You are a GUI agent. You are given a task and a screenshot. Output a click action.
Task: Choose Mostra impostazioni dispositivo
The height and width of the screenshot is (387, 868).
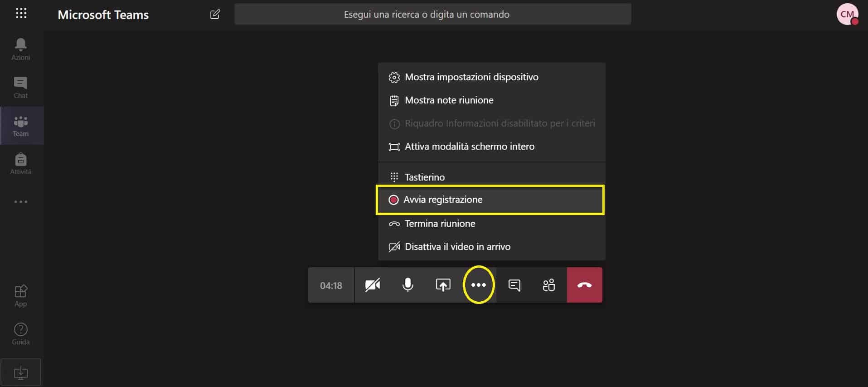pyautogui.click(x=492, y=77)
